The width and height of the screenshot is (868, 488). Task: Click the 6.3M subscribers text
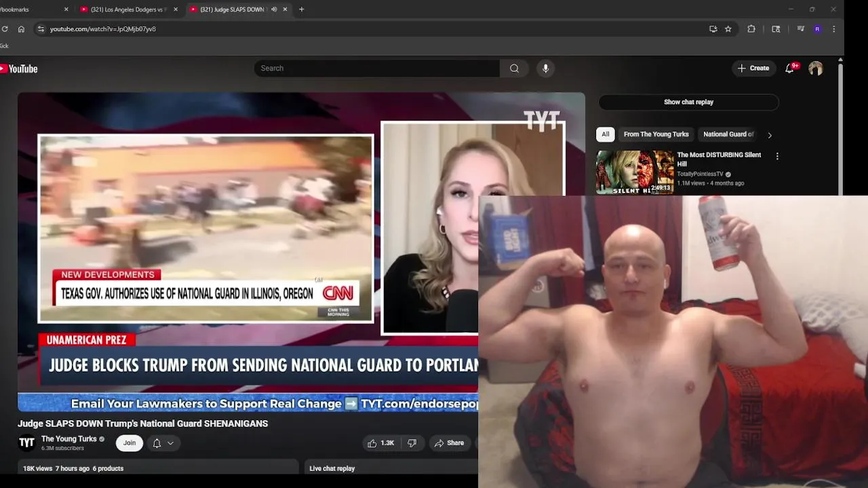tap(62, 449)
